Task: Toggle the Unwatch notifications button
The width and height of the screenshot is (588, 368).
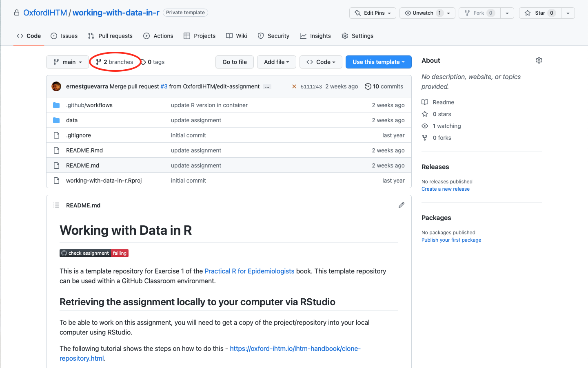Action: click(x=422, y=13)
